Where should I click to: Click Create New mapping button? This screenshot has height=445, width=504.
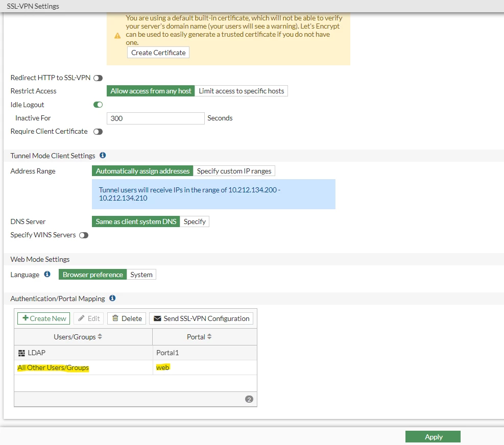point(44,318)
